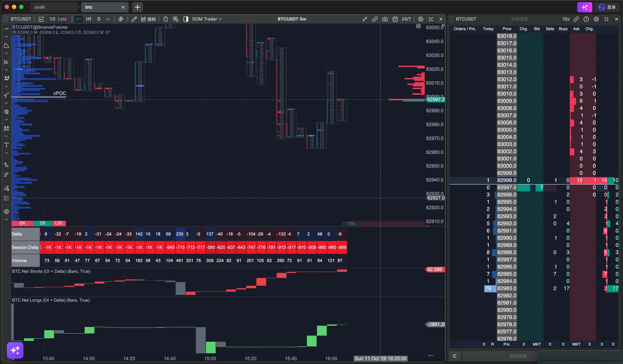Select the Text annotation tool

[x=6, y=145]
